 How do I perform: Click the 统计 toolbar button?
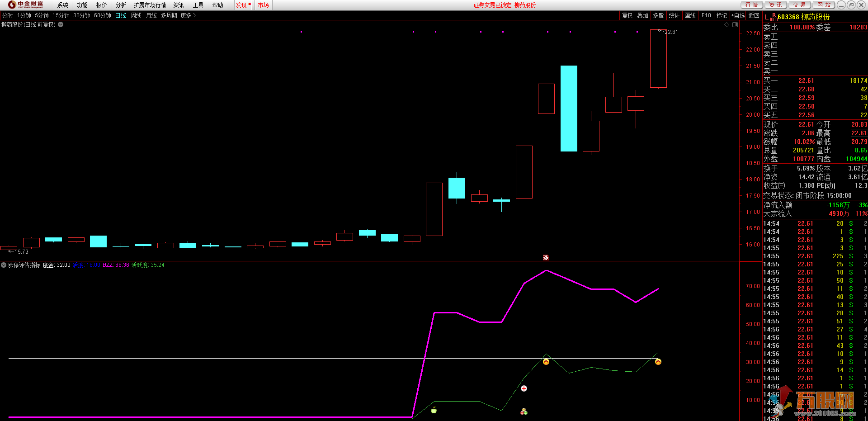675,15
